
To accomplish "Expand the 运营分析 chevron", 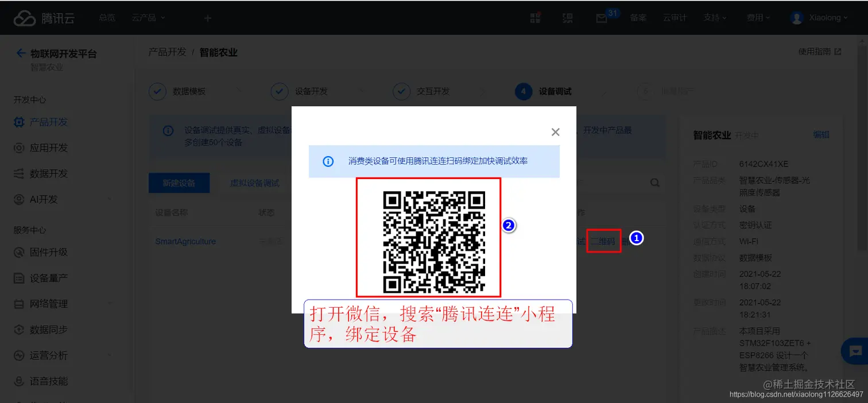I will [x=109, y=355].
